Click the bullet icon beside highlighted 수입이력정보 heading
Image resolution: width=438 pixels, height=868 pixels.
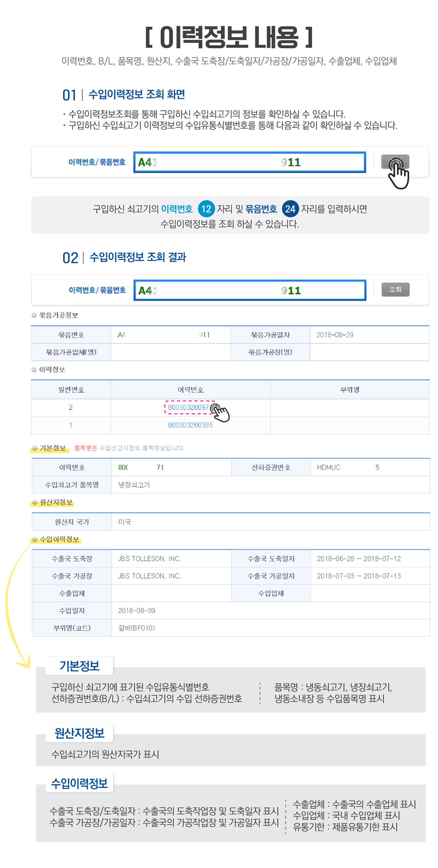coord(35,540)
